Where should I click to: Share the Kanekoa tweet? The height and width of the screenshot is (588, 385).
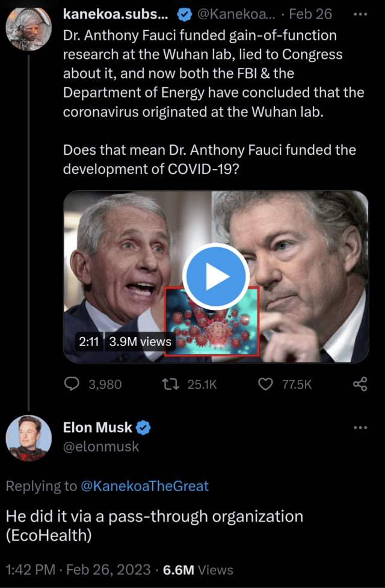click(360, 384)
